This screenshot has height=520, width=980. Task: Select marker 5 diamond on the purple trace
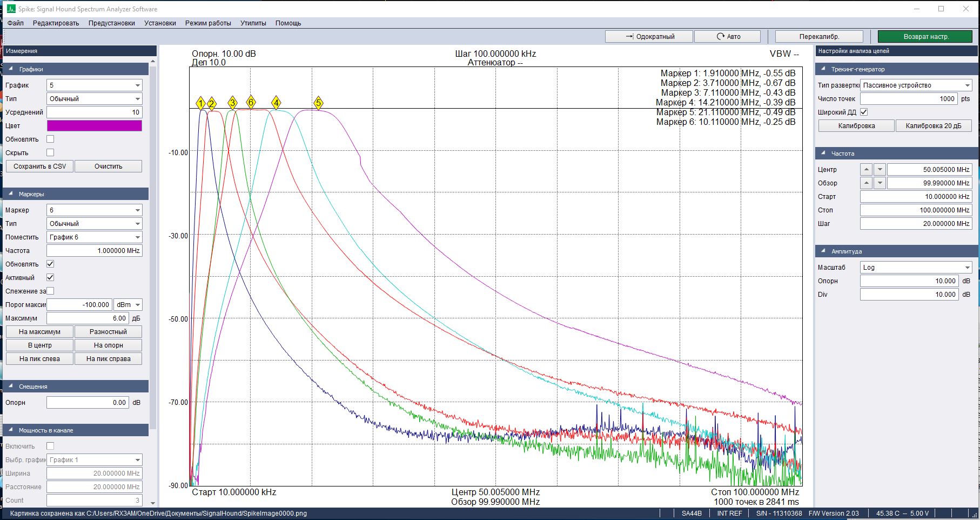[318, 103]
